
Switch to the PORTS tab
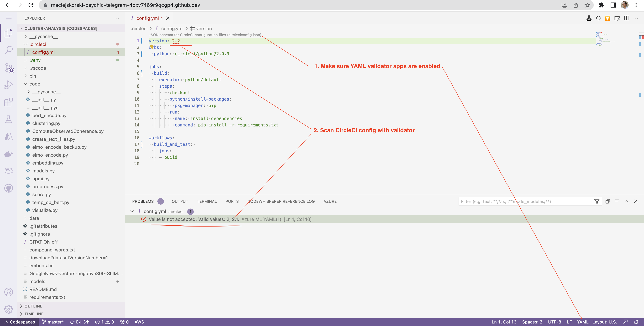[x=232, y=201]
